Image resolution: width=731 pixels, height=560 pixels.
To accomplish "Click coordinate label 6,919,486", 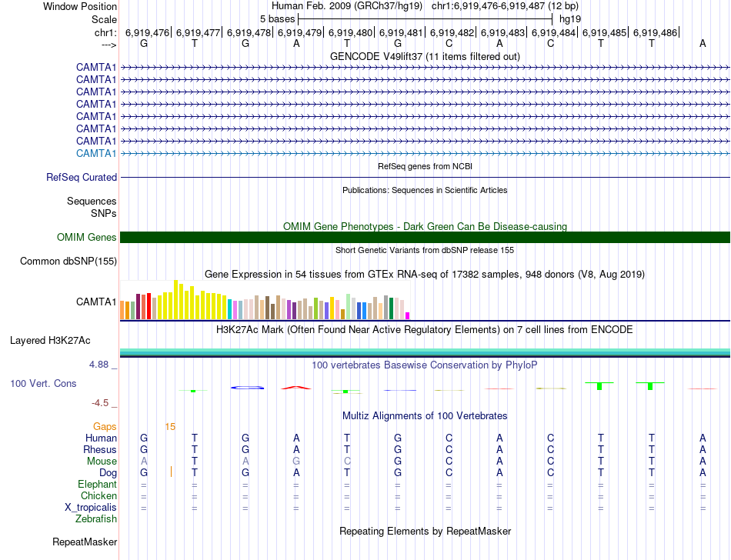I will 655,32.
